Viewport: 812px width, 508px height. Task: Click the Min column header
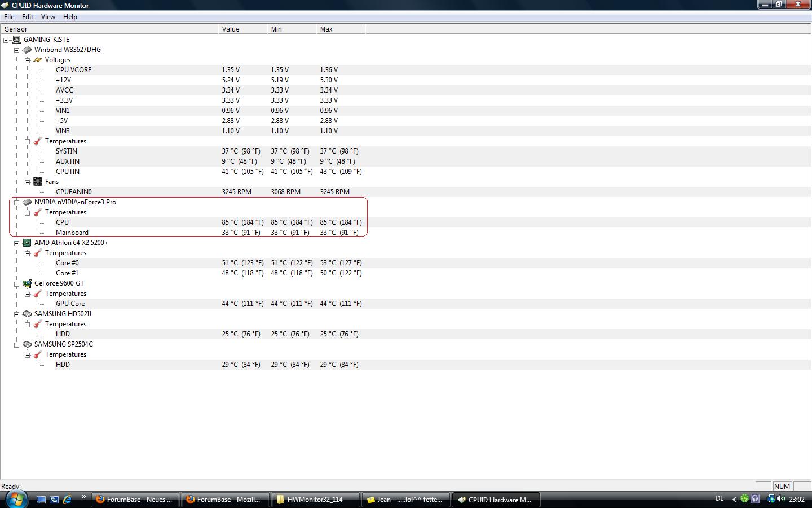tap(292, 29)
